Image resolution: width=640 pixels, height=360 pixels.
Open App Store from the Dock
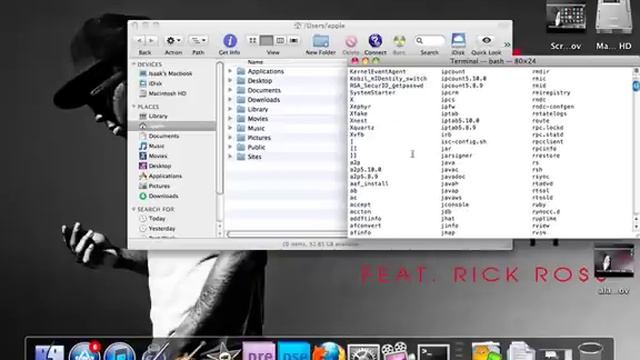click(84, 351)
